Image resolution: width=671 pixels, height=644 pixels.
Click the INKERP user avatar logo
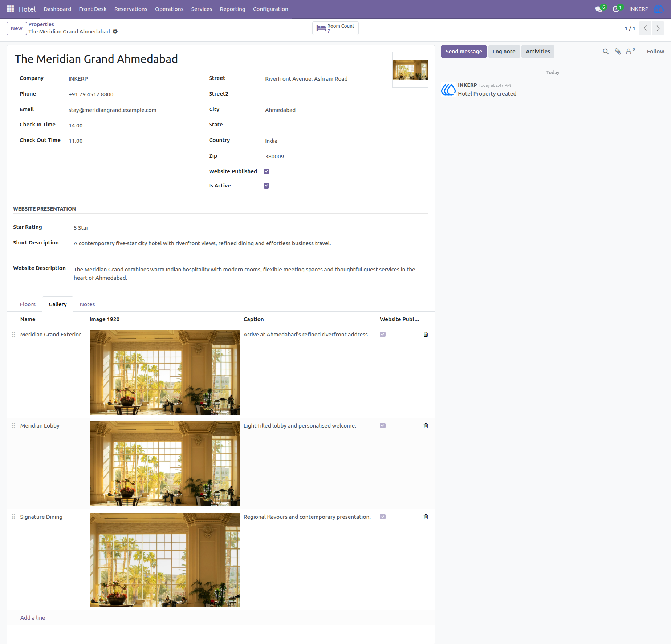658,9
